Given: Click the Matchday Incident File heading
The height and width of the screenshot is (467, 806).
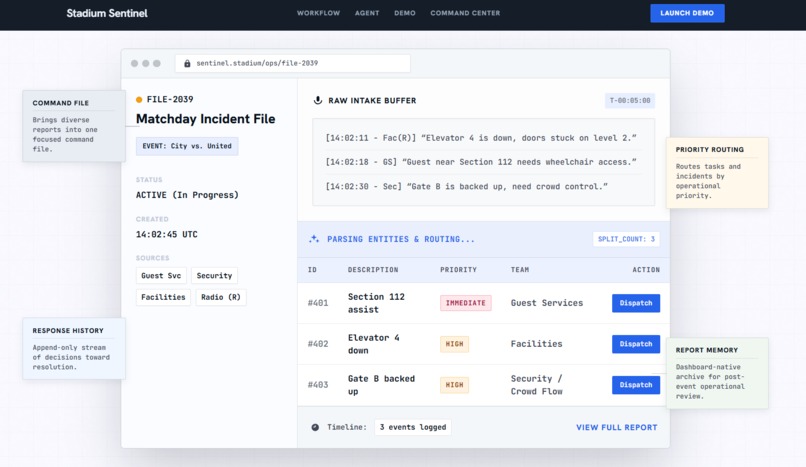Looking at the screenshot, I should [206, 119].
